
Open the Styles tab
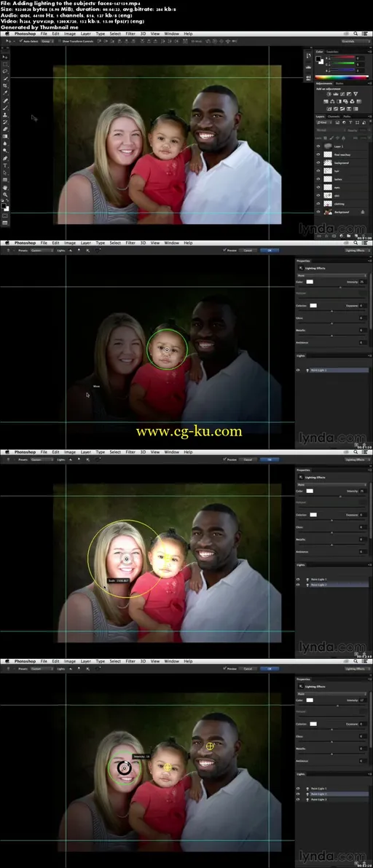[339, 84]
